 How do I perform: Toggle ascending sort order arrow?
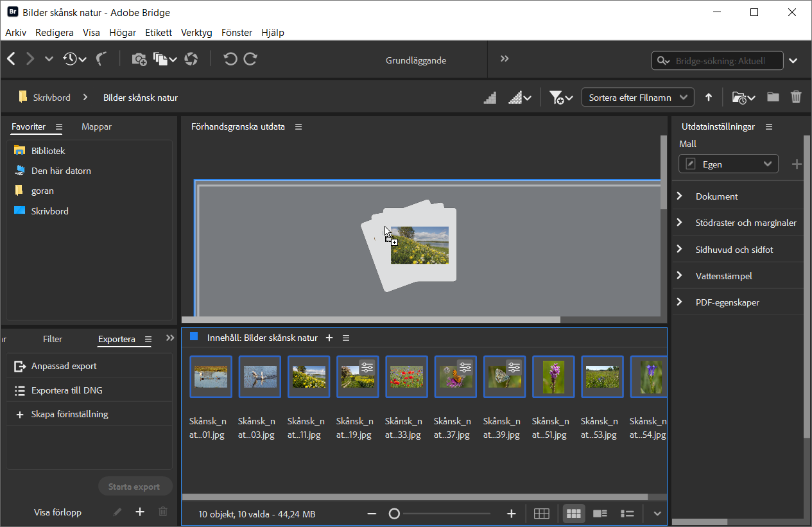pos(709,98)
